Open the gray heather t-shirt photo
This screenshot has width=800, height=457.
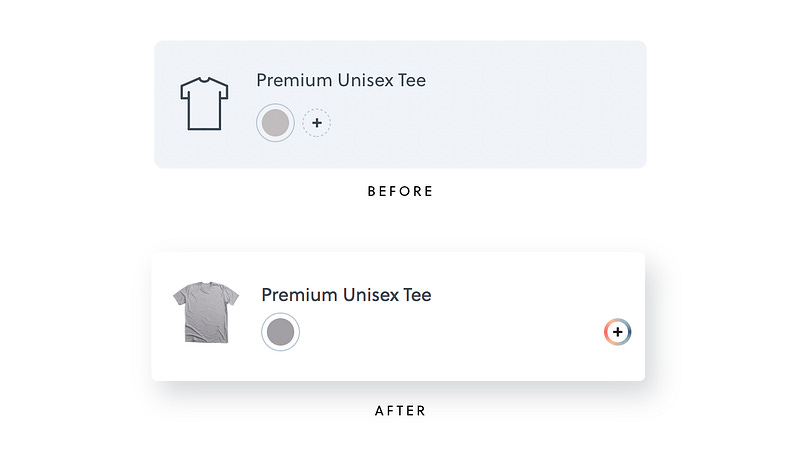206,312
